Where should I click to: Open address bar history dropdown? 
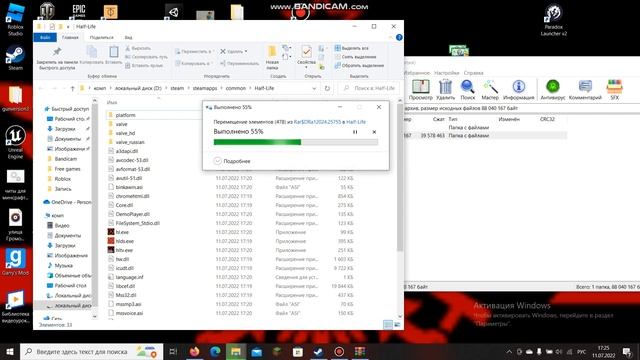[314, 88]
